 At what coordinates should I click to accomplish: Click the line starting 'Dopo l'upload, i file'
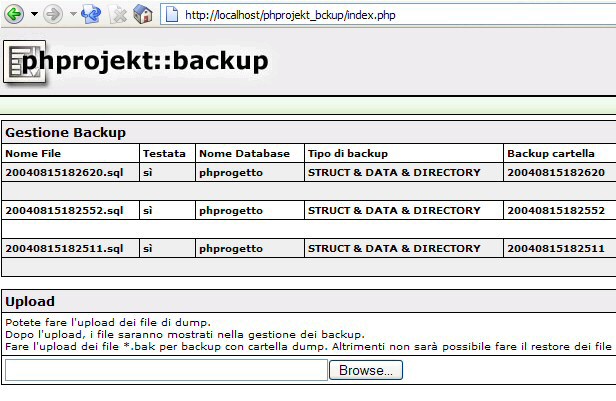tap(185, 335)
